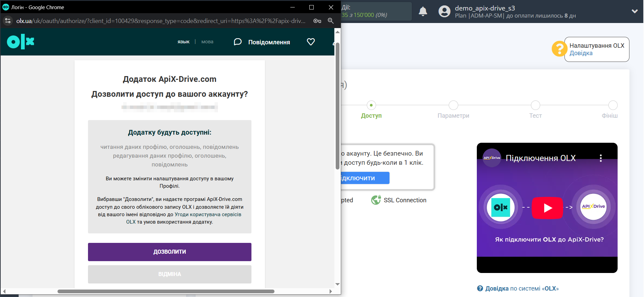Click the username demo_apix-drive_s3

coord(485,8)
